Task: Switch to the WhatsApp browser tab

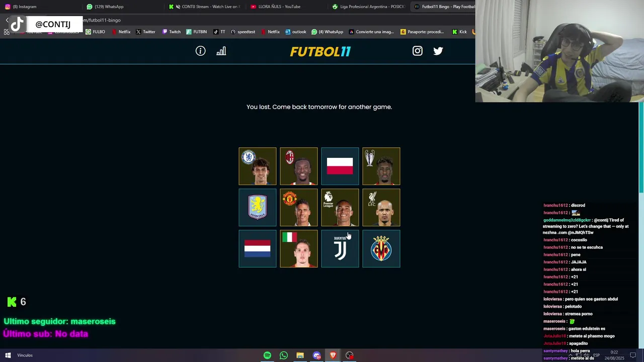Action: [x=123, y=7]
